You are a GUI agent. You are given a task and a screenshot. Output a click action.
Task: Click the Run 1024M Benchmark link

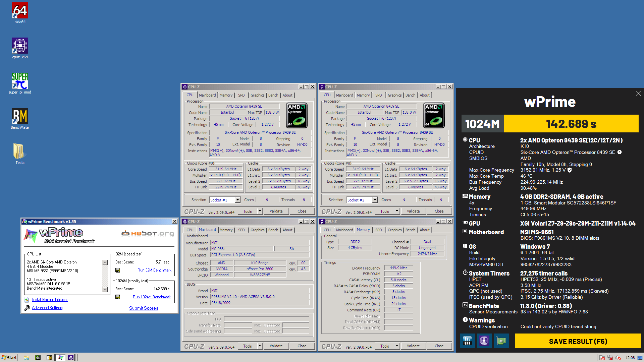[152, 297]
